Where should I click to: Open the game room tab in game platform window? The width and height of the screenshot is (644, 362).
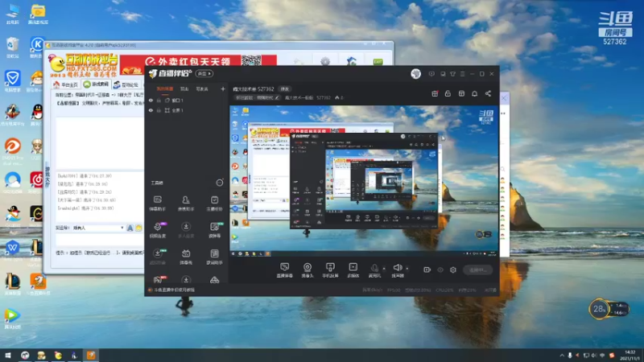96,84
